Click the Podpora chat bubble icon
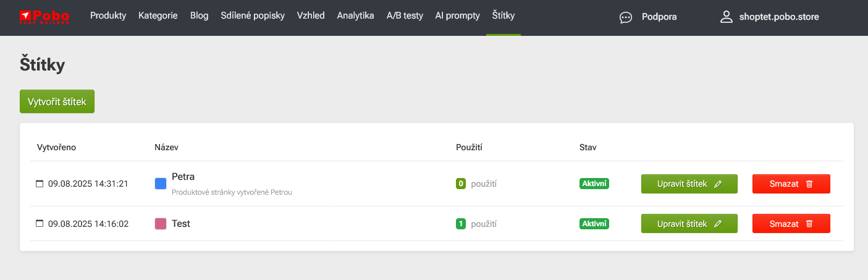 (x=626, y=17)
